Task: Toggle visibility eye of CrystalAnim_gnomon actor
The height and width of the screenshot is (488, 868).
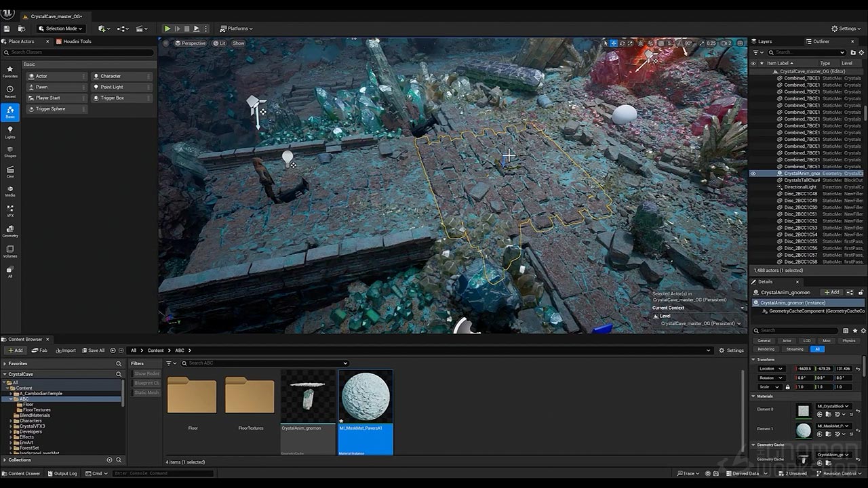Action: 753,174
